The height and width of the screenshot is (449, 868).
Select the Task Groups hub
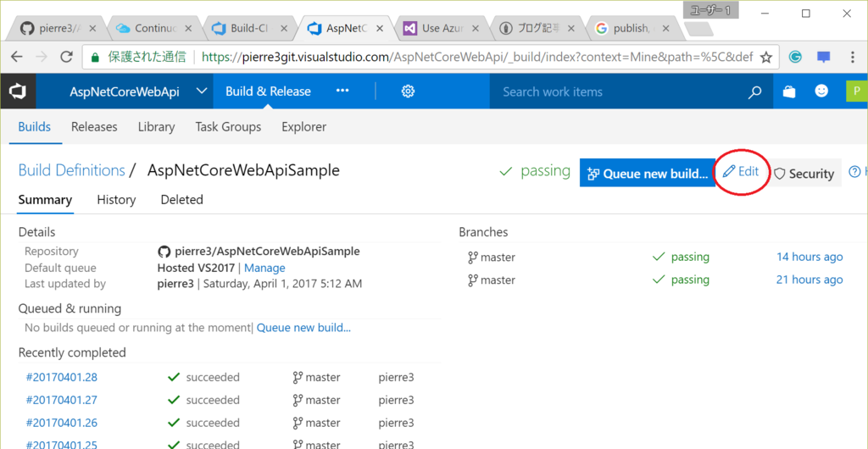click(x=228, y=127)
